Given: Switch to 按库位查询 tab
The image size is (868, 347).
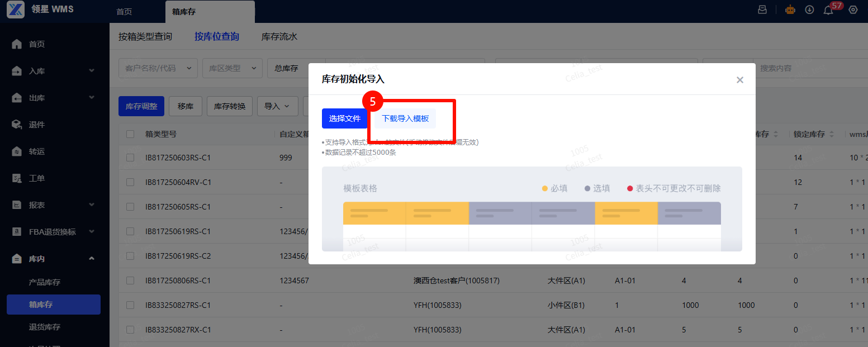Looking at the screenshot, I should click(217, 37).
